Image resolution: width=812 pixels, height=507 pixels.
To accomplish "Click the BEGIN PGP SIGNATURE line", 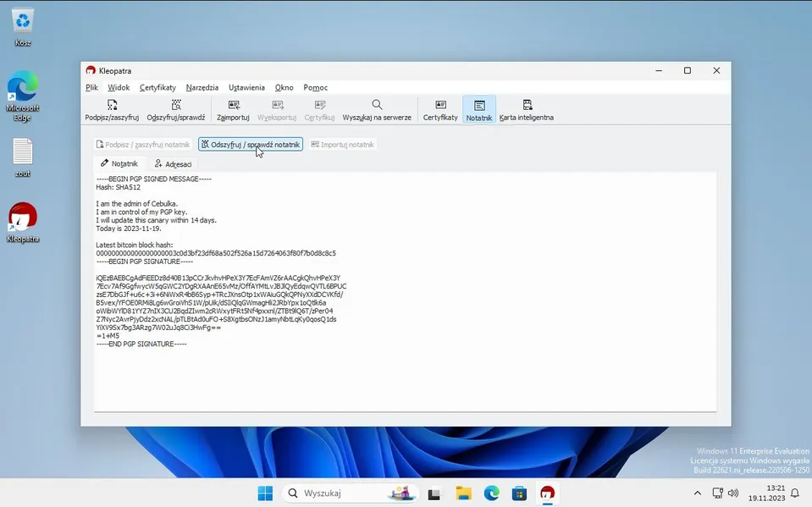I will tap(145, 262).
